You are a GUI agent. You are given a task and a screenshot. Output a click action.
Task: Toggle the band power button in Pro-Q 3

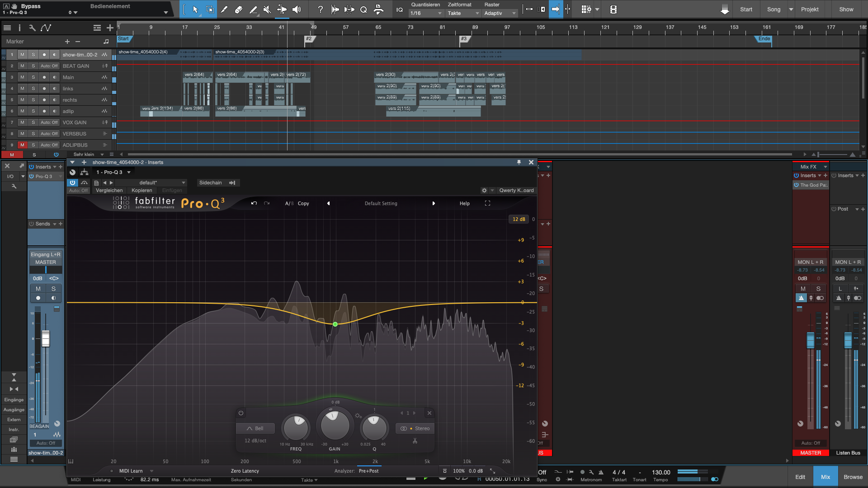point(241,413)
